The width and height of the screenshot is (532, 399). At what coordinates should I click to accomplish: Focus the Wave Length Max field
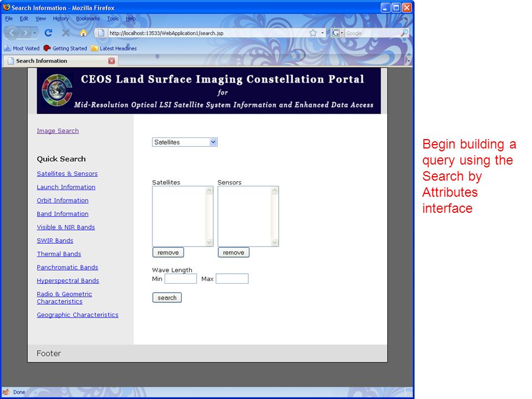pos(232,279)
